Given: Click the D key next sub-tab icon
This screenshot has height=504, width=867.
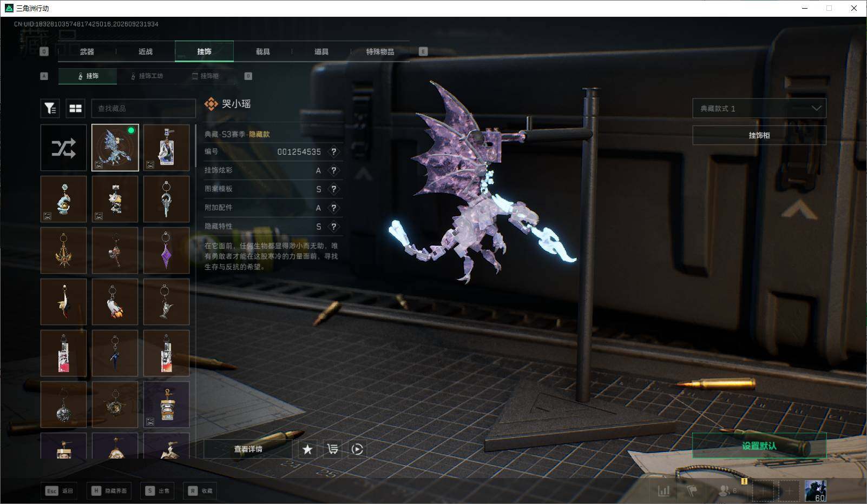Looking at the screenshot, I should click(x=248, y=76).
